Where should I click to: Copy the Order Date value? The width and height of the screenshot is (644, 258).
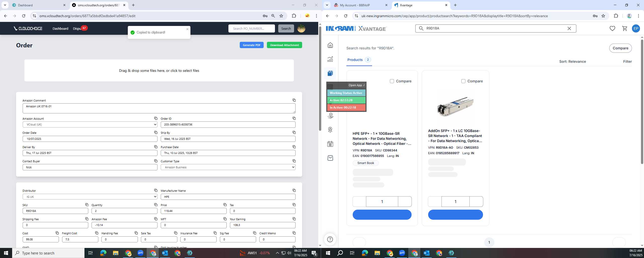pos(156,133)
